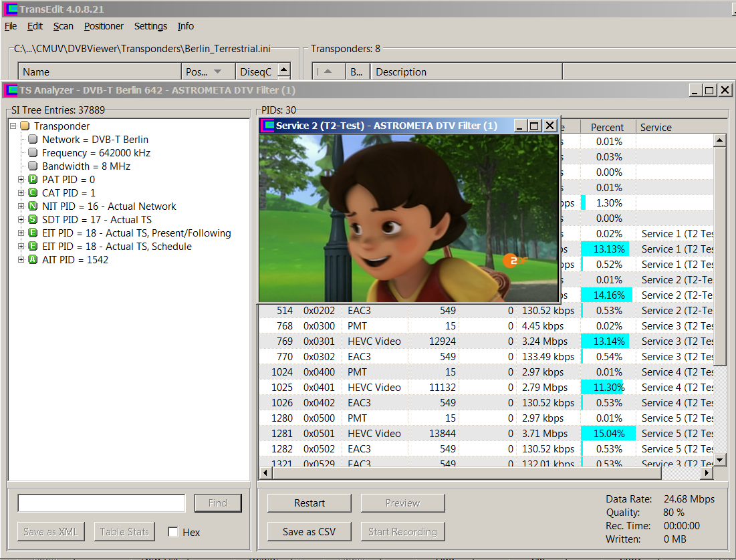Image resolution: width=736 pixels, height=560 pixels.
Task: Enable the Hex checkbox
Action: (173, 532)
